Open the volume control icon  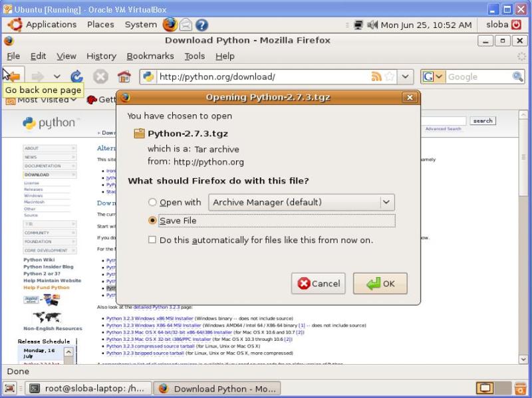372,25
